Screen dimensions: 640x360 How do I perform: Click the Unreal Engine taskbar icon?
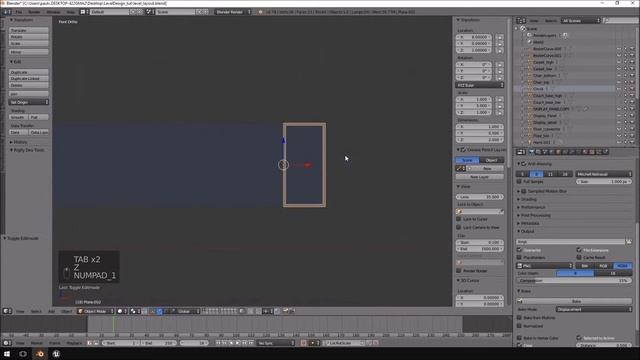pyautogui.click(x=56, y=354)
